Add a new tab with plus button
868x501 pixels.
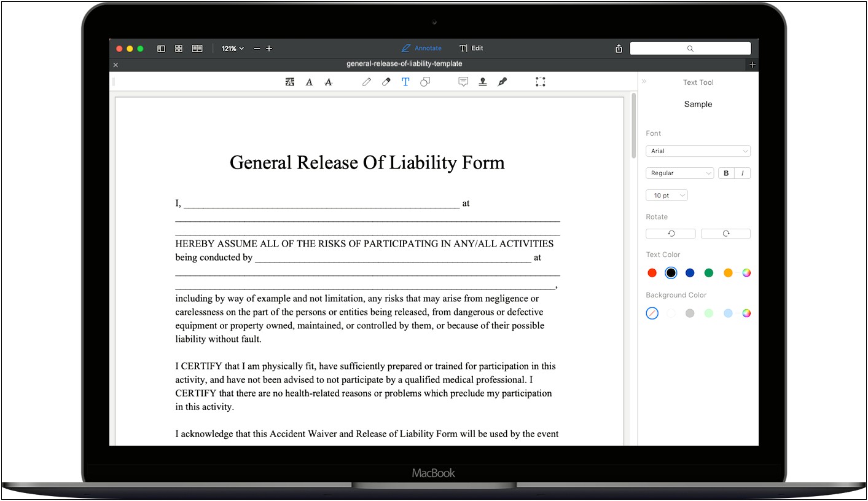coord(753,65)
